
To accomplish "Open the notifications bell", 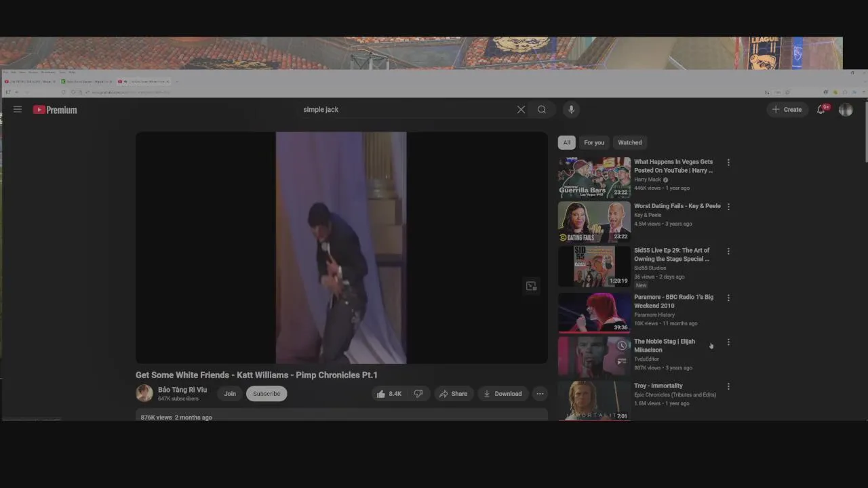I will pyautogui.click(x=821, y=109).
